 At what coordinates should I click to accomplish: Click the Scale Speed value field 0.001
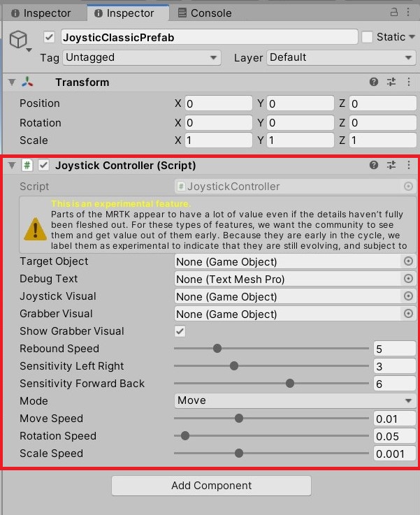395,454
